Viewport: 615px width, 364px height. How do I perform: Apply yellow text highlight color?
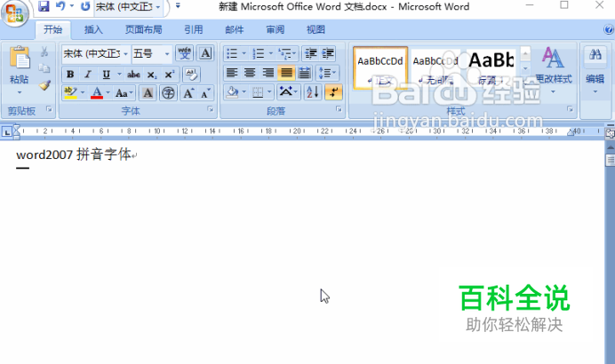tap(70, 93)
